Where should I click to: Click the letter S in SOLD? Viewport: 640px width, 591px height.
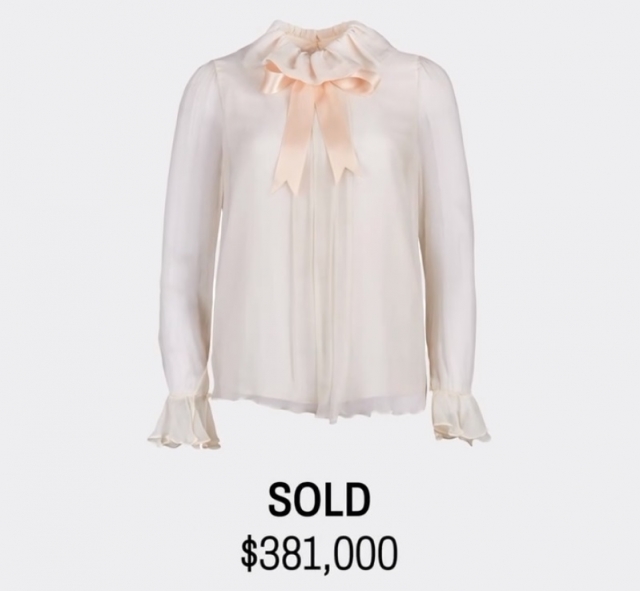(x=280, y=499)
